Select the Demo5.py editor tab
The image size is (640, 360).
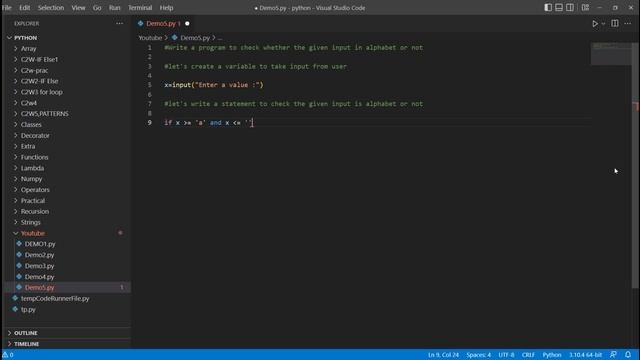[x=163, y=24]
